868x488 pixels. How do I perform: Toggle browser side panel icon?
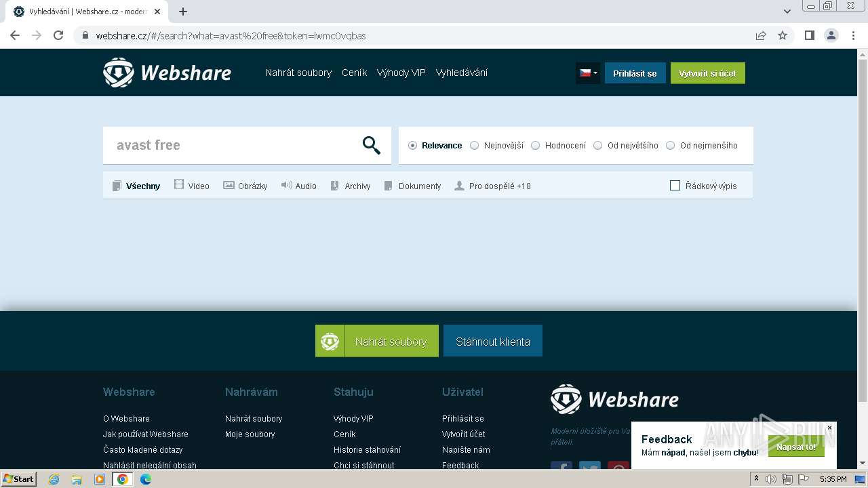click(810, 36)
